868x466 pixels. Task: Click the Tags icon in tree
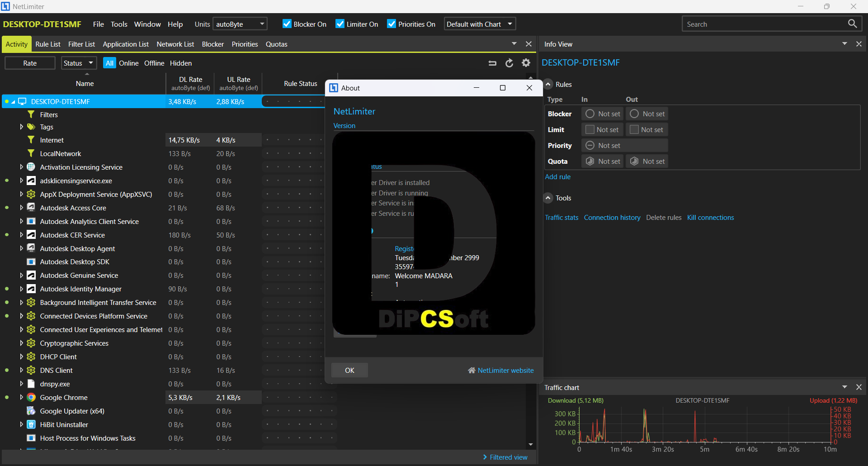click(31, 127)
